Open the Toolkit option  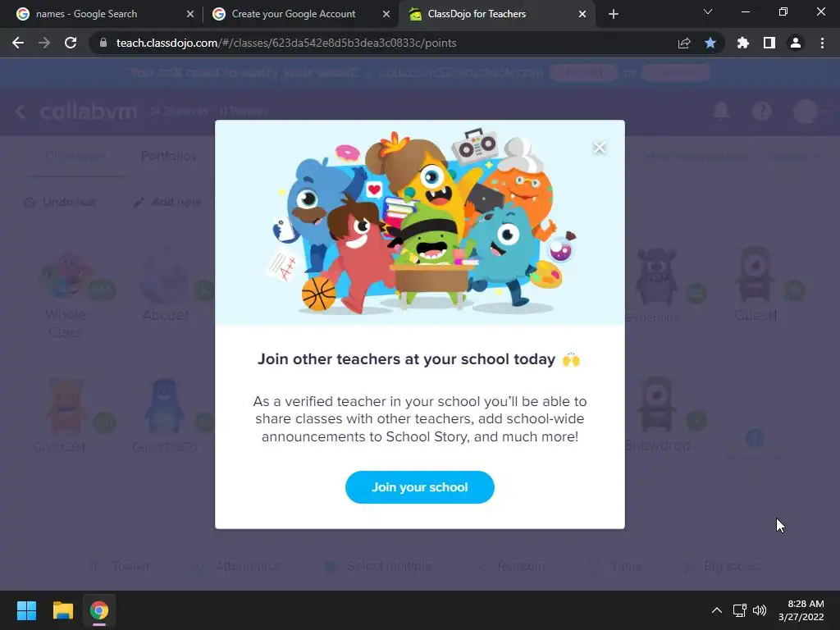click(120, 566)
